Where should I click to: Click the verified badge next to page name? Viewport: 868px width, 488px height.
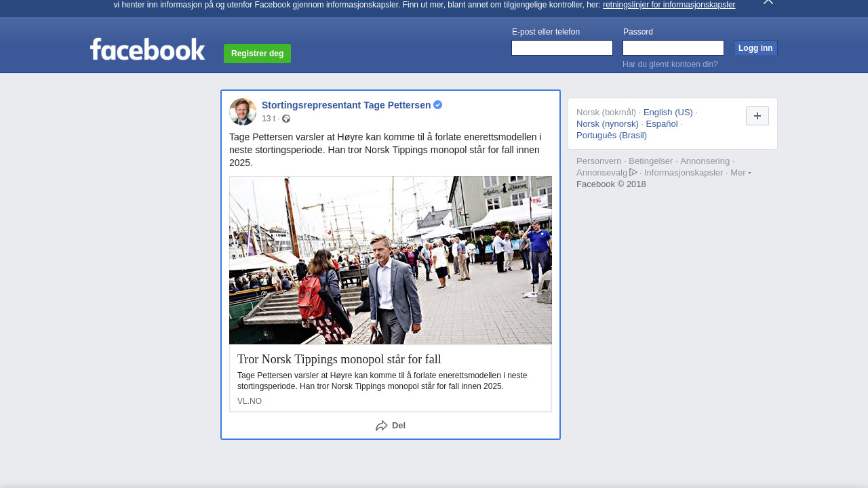tap(438, 105)
